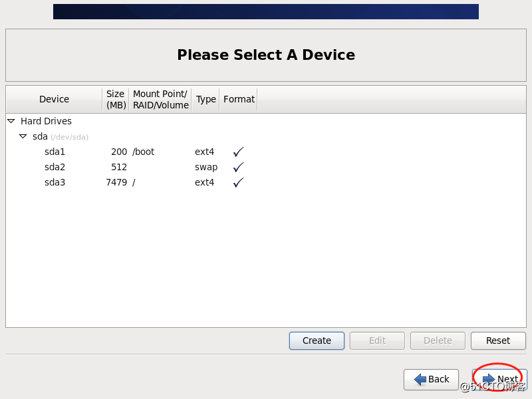The height and width of the screenshot is (399, 532).
Task: Click the format checkmark for sda2
Action: pyautogui.click(x=239, y=167)
